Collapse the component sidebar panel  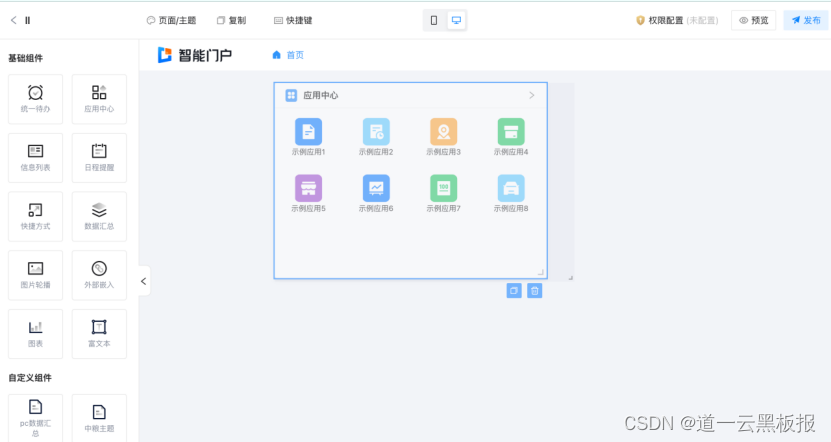point(144,281)
